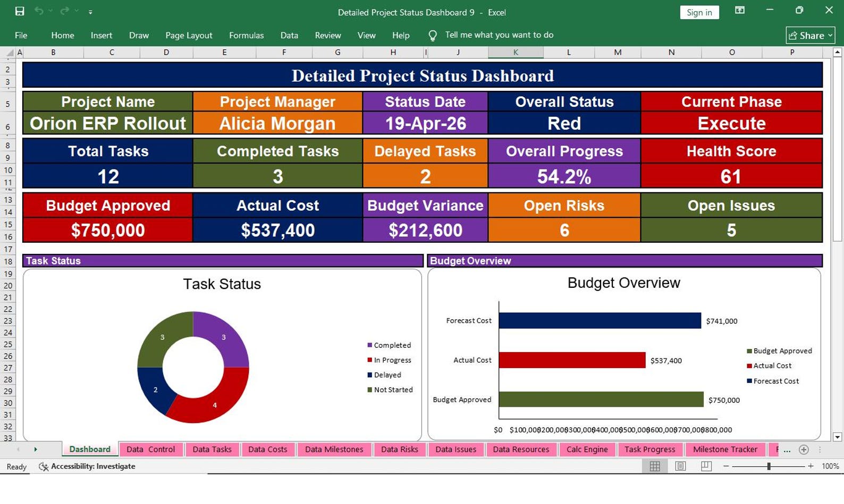
Task: Switch to the Data Costs sheet tab
Action: coord(267,449)
